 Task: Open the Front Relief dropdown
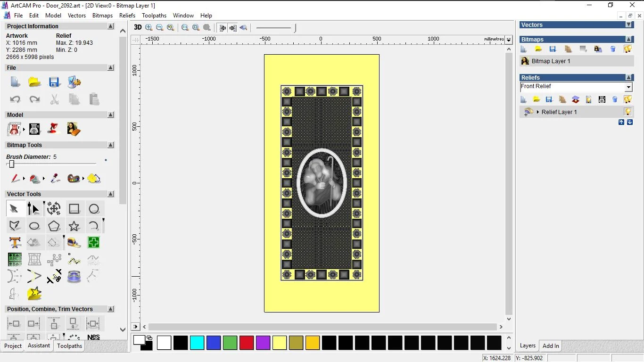point(628,87)
